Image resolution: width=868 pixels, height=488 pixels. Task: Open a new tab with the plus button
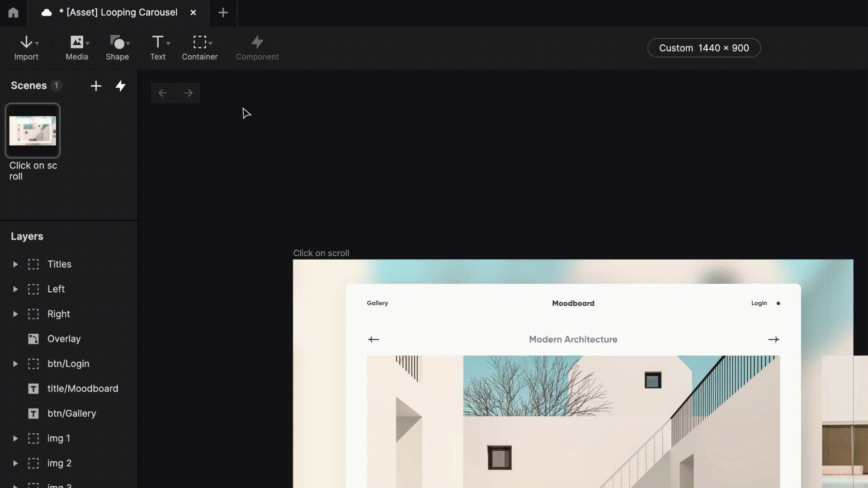[223, 13]
